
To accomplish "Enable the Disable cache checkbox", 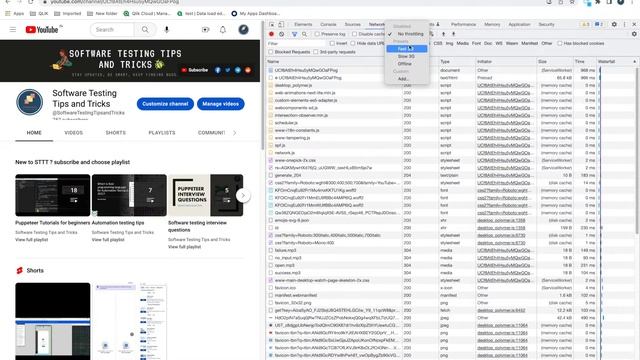I will pyautogui.click(x=354, y=34).
